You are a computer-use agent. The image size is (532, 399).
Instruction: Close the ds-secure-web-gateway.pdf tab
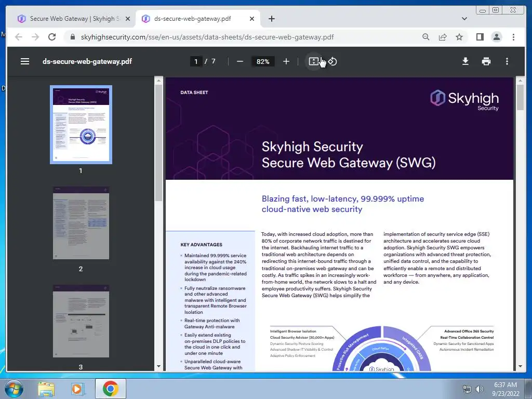pos(252,19)
